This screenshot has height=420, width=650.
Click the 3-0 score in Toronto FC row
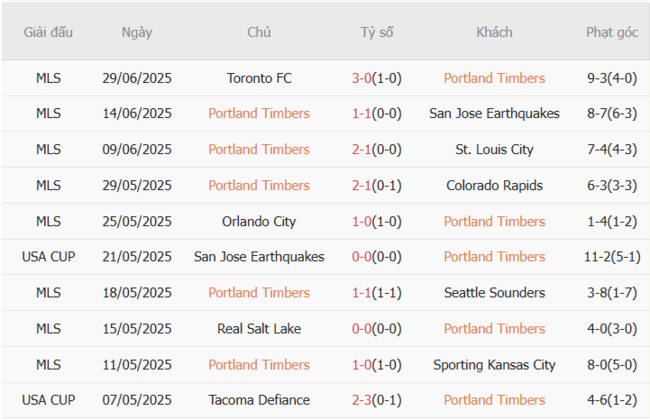(x=362, y=78)
